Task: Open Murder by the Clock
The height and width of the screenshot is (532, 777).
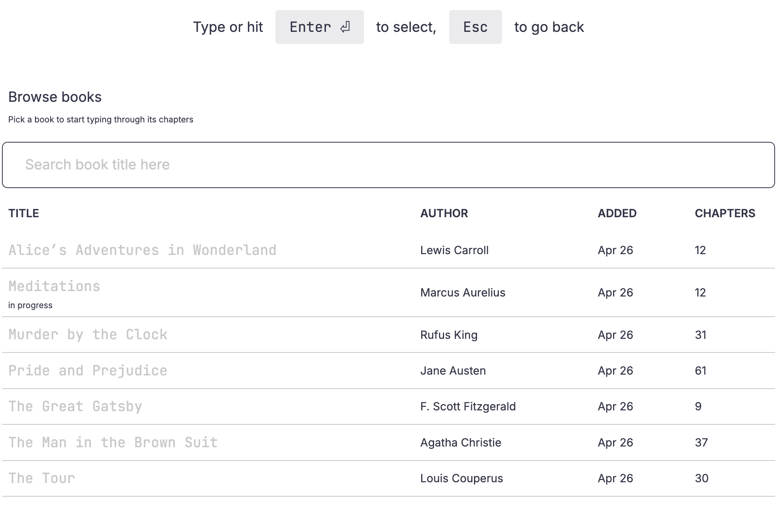Action: point(88,335)
